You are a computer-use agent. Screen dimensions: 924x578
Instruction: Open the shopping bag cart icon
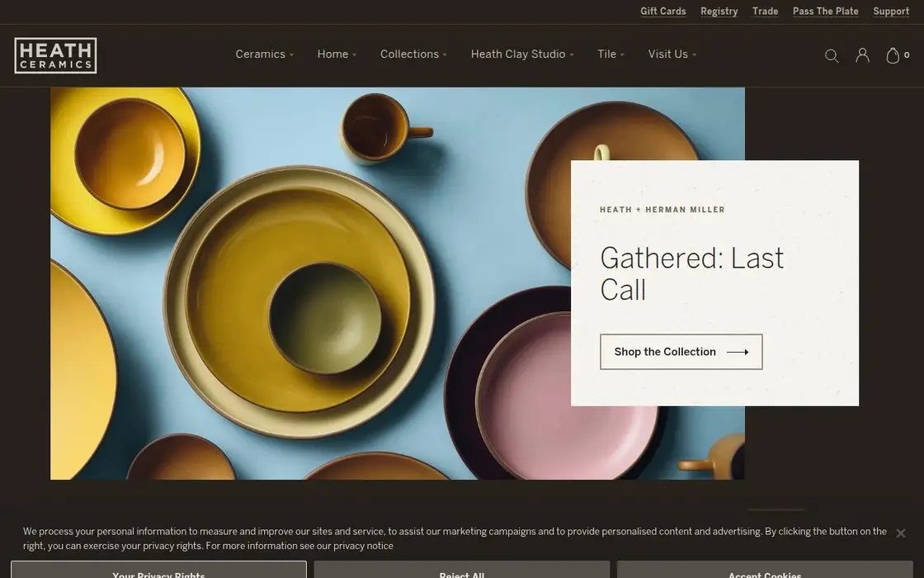pos(898,54)
